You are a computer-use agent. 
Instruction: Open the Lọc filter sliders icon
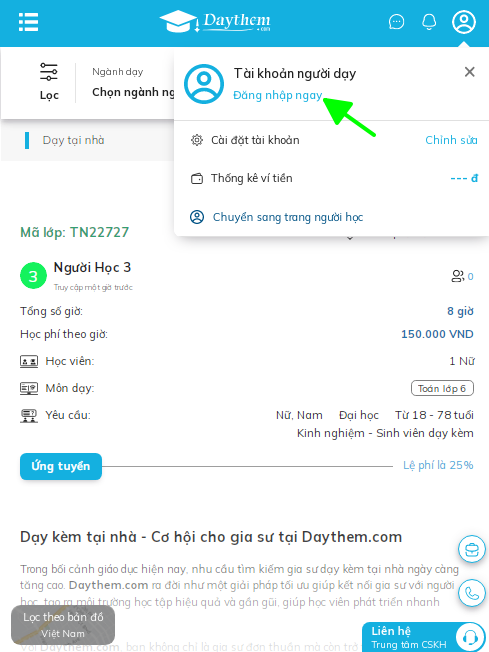49,72
